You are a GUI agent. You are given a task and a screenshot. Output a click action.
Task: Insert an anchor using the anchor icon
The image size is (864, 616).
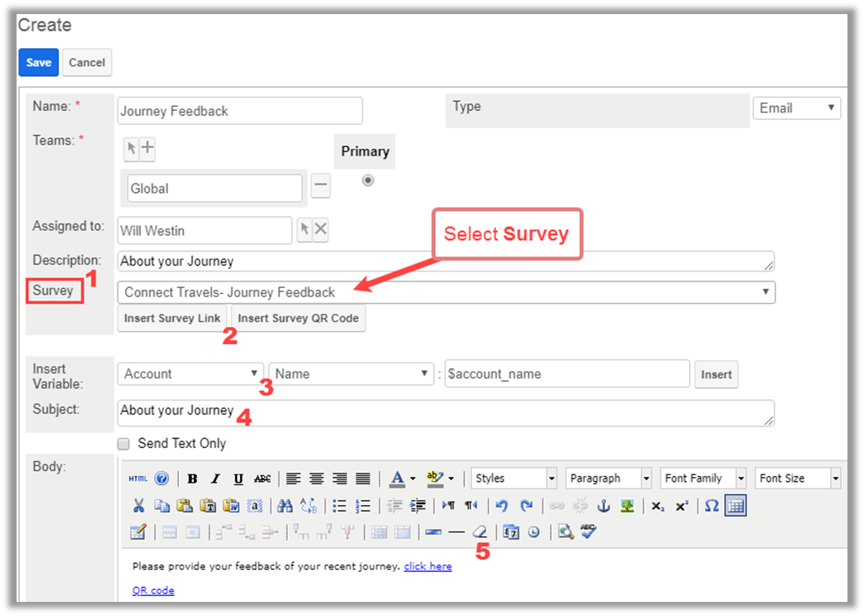(604, 506)
